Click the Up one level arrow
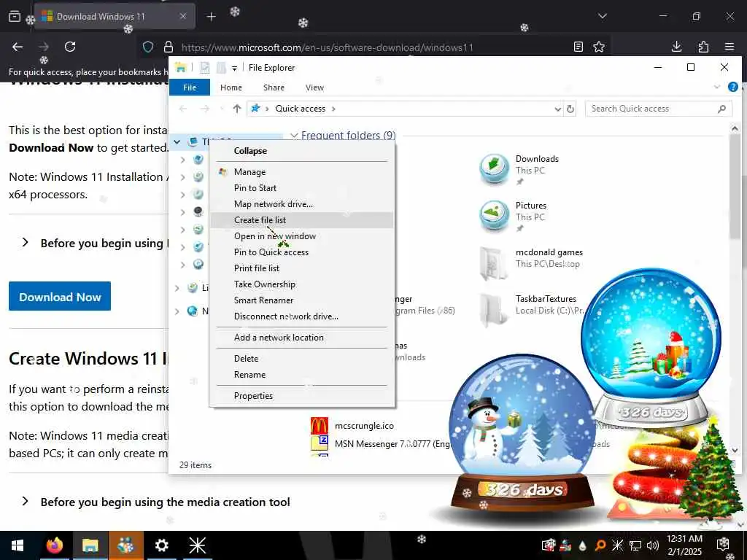 pyautogui.click(x=237, y=109)
